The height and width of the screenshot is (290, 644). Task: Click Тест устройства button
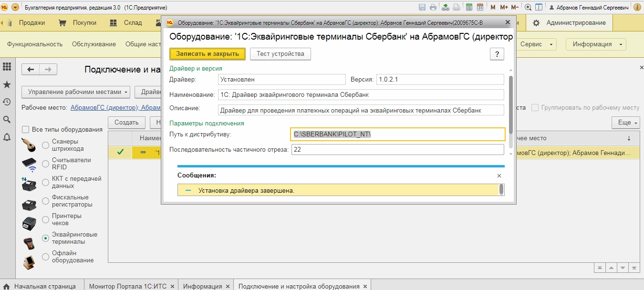pos(280,54)
